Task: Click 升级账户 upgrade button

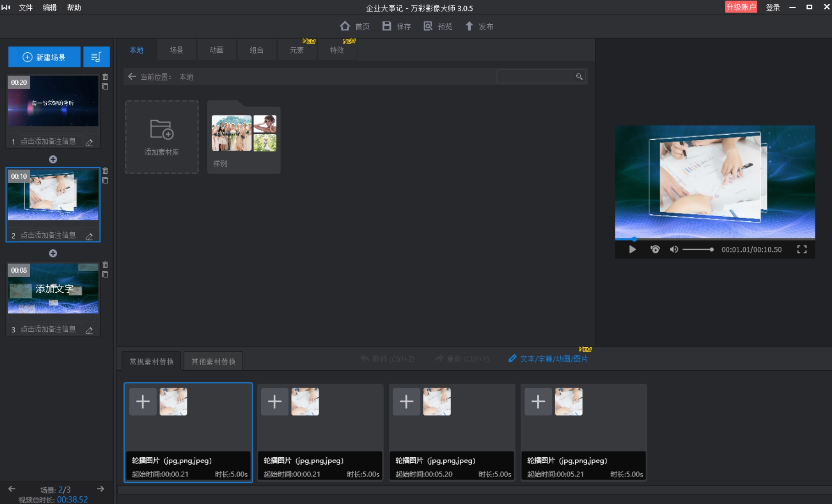Action: click(741, 7)
